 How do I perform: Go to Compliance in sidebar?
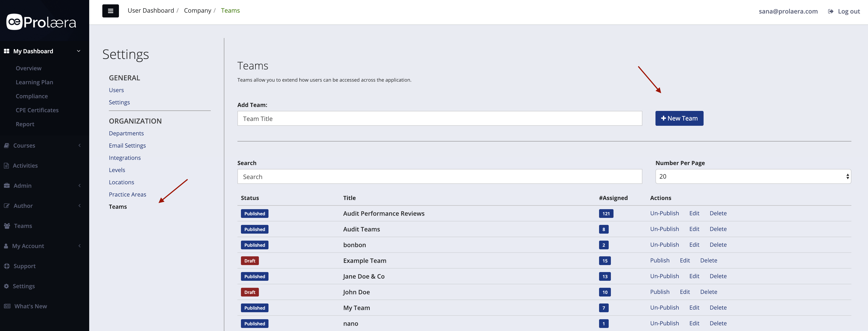pyautogui.click(x=32, y=96)
